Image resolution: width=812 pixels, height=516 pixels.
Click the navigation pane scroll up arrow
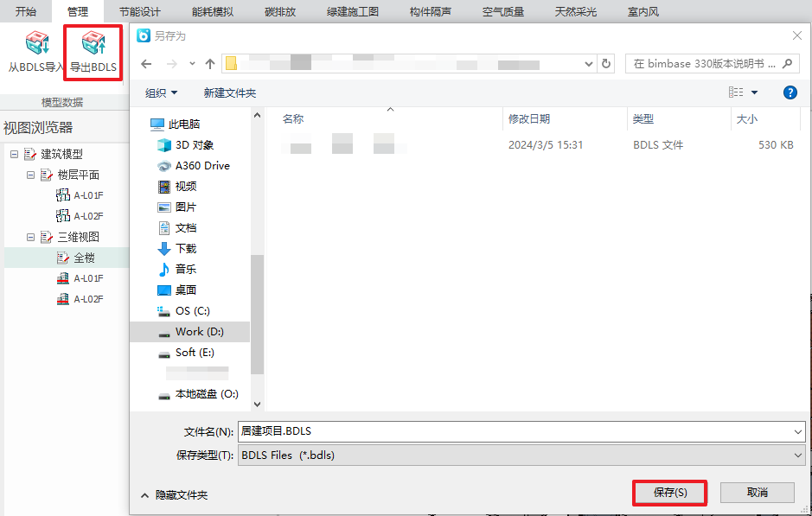coord(257,116)
